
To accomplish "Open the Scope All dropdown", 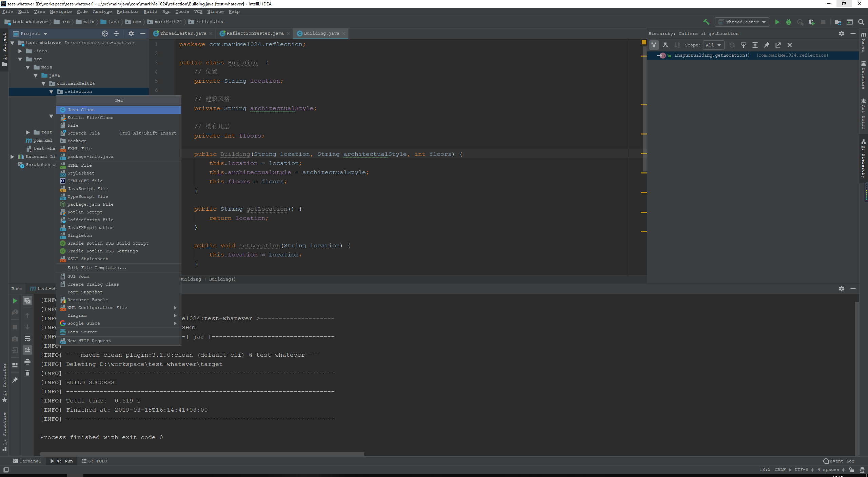I will coord(713,45).
